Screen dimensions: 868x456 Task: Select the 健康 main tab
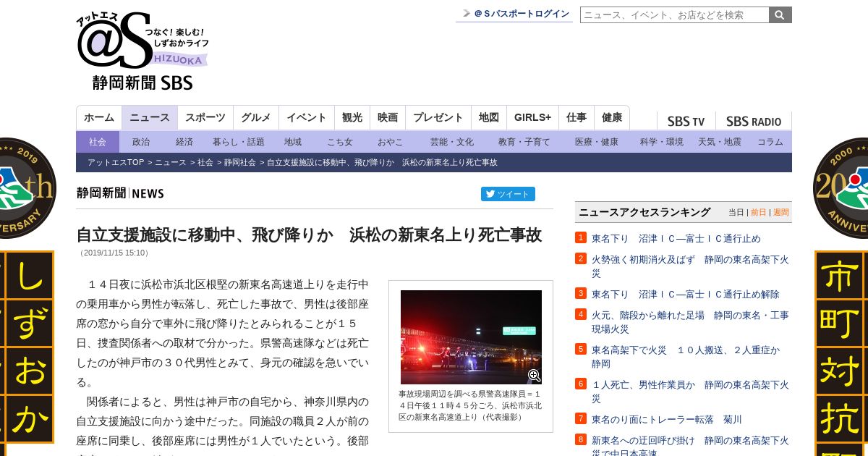tap(612, 117)
